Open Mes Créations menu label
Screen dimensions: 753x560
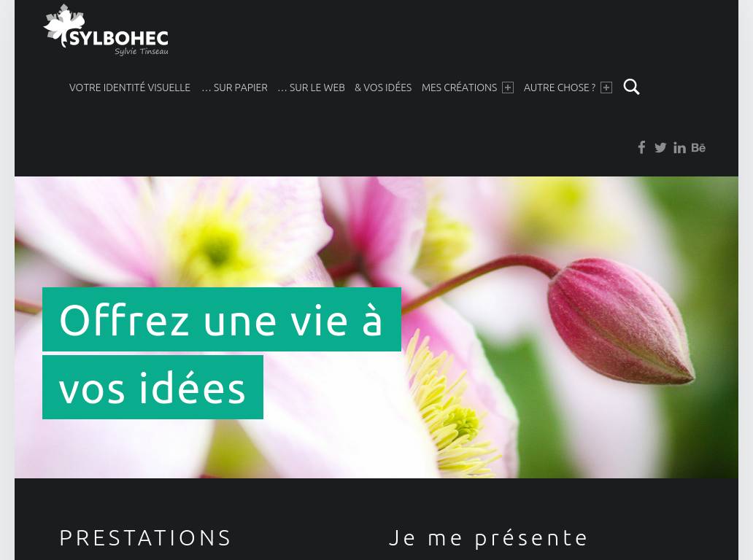pos(459,87)
